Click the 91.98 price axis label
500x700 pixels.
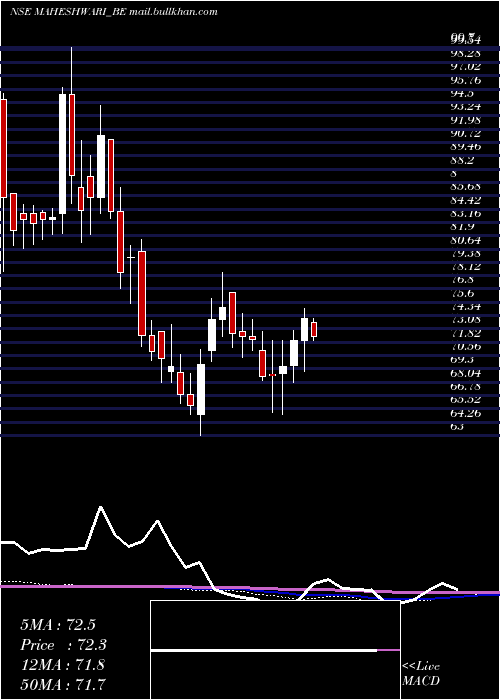point(465,120)
